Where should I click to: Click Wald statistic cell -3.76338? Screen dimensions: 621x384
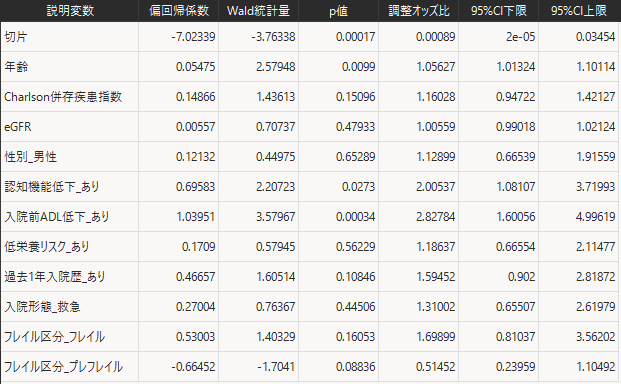coord(259,37)
